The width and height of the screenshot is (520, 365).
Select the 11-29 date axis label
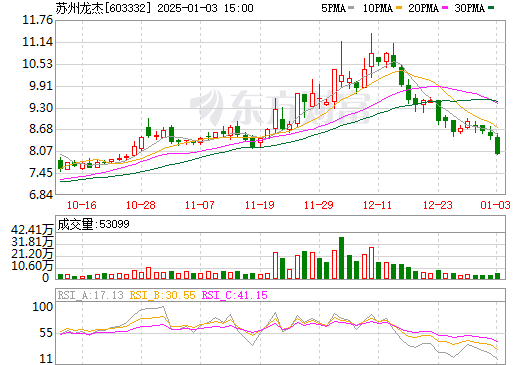pos(319,205)
